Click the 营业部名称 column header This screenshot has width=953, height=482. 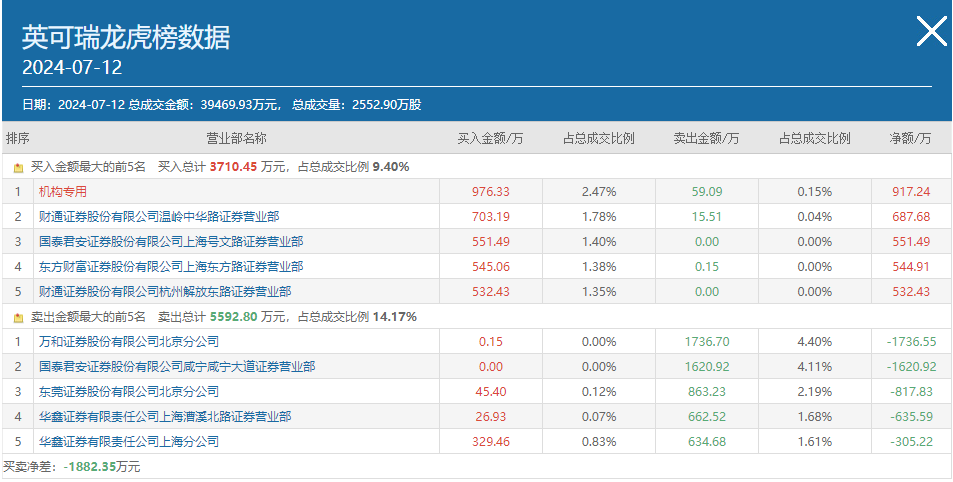coord(236,139)
